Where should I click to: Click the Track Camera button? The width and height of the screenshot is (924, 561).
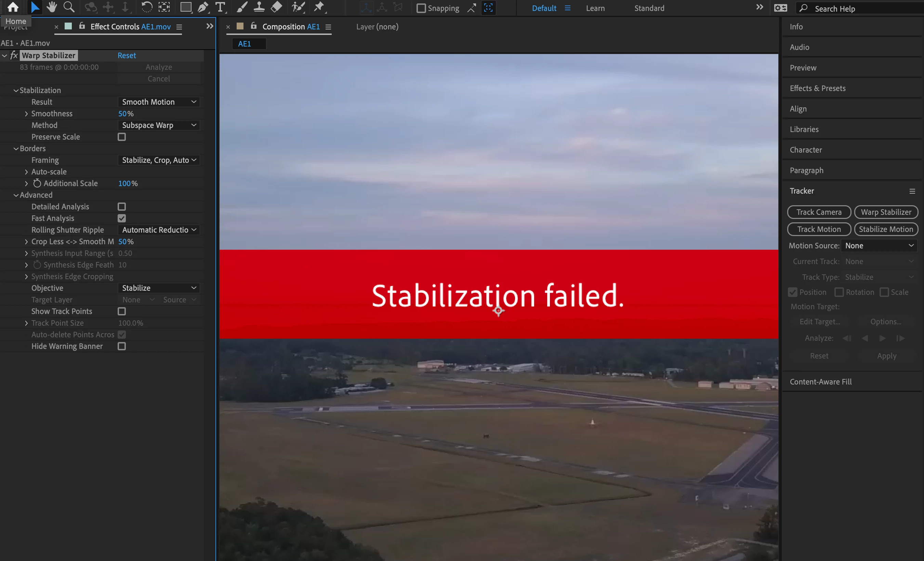point(819,212)
